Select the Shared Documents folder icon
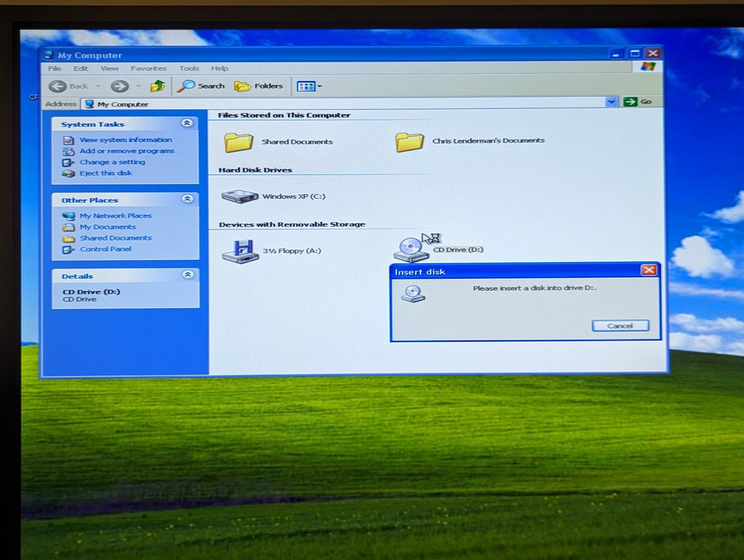This screenshot has width=744, height=560. click(x=238, y=142)
